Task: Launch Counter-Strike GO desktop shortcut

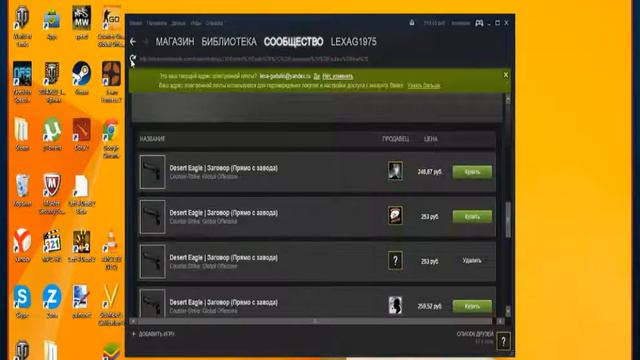Action: [111, 18]
